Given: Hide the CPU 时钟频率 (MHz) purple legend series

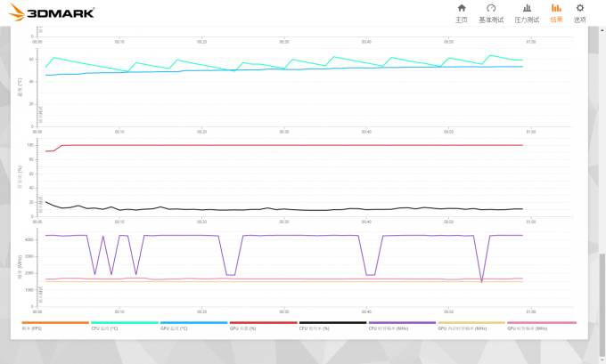Looking at the screenshot, I should [402, 324].
